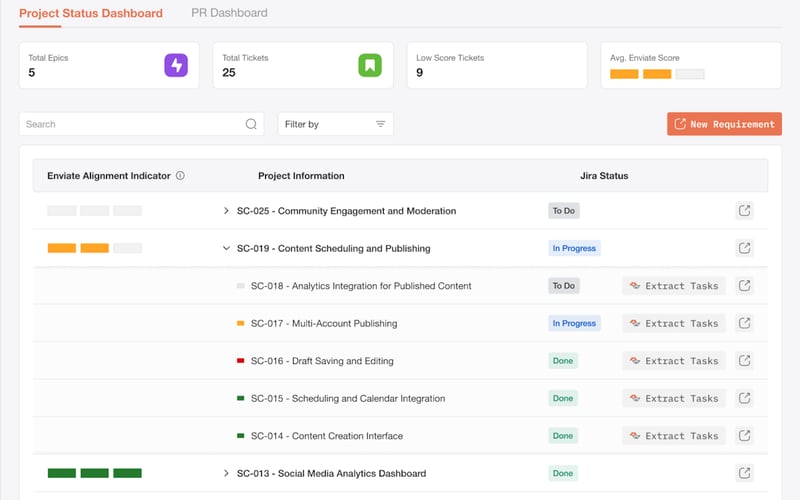Select SC-019 - Content Scheduling and Publishing text
800x500 pixels.
pyautogui.click(x=334, y=248)
